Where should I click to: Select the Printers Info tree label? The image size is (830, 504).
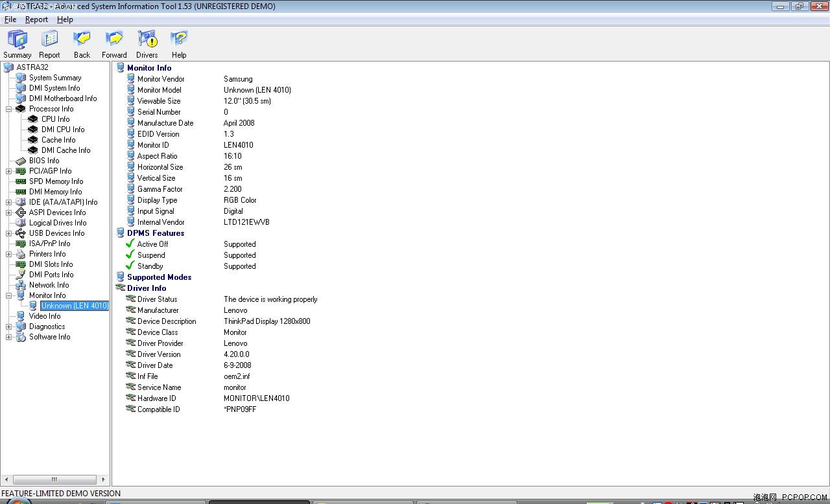point(47,254)
